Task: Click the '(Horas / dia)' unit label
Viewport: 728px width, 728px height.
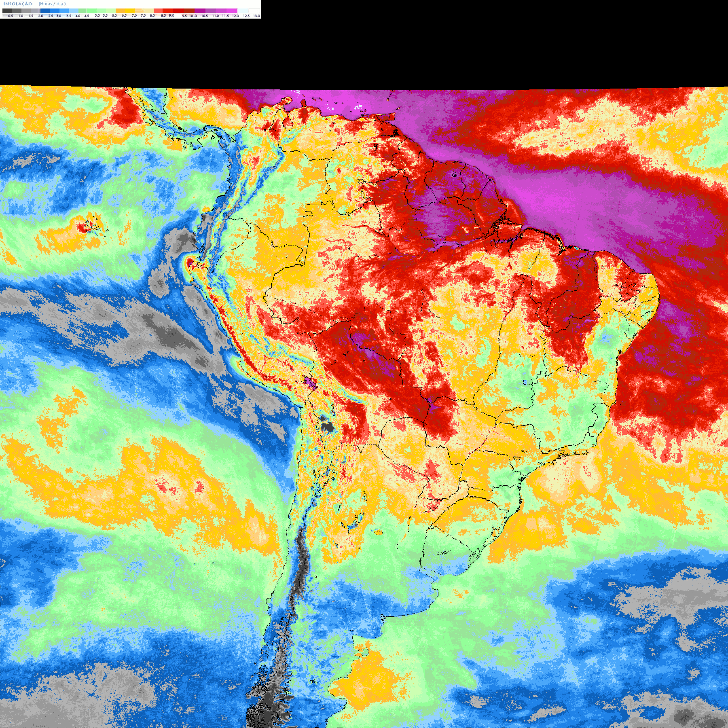Action: click(x=52, y=4)
